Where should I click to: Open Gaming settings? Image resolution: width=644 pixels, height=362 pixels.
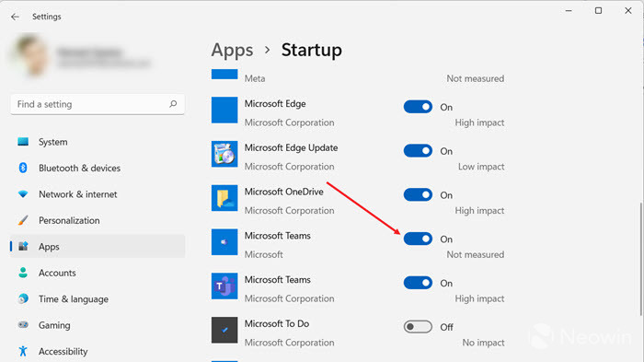point(98,325)
